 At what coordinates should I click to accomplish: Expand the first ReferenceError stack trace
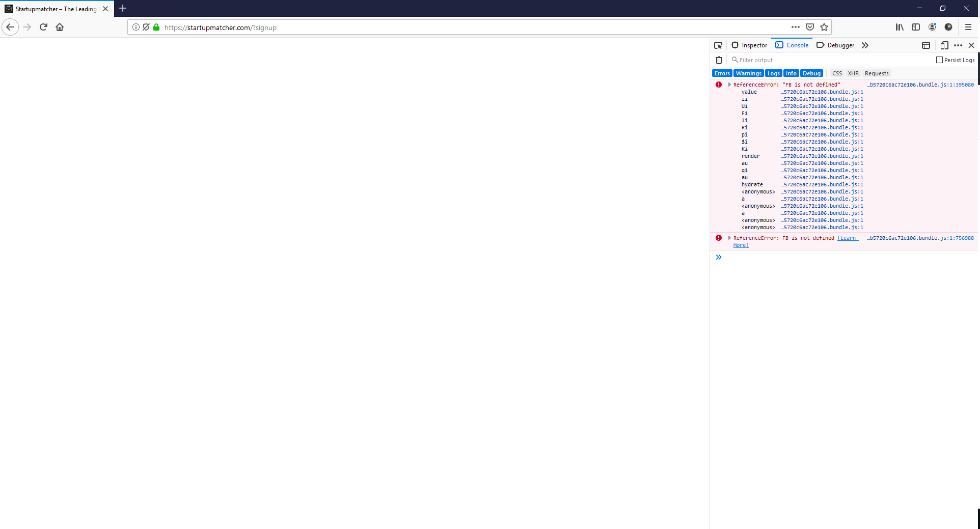click(729, 85)
